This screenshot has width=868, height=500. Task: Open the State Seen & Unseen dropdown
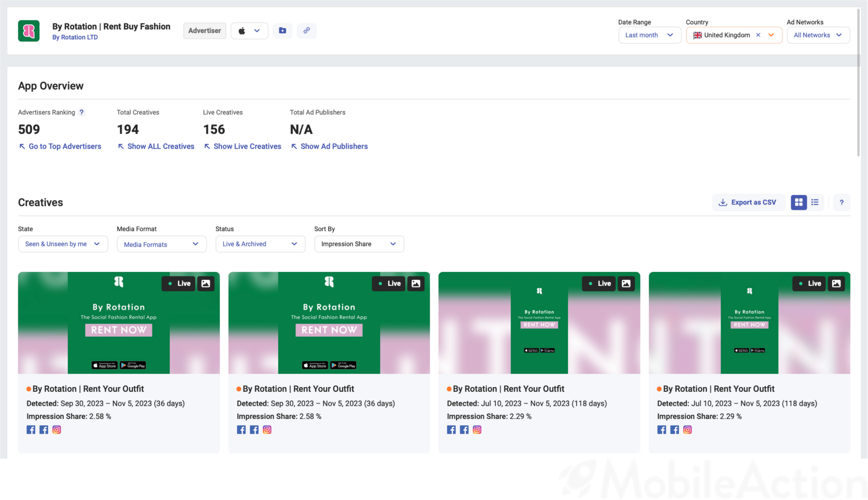coord(63,244)
